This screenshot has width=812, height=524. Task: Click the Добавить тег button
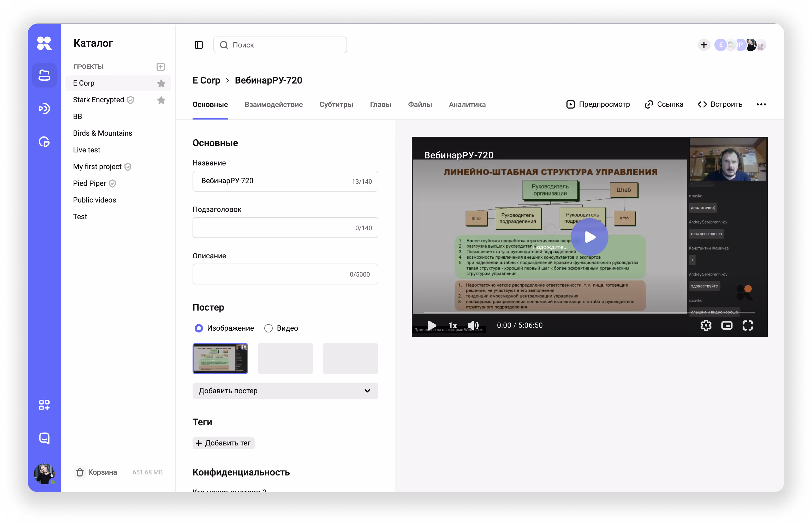pyautogui.click(x=223, y=443)
